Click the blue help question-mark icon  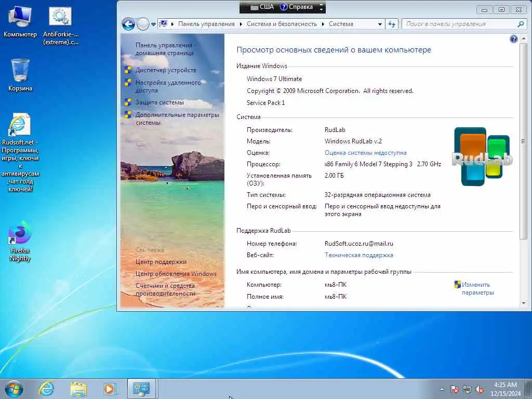(514, 39)
